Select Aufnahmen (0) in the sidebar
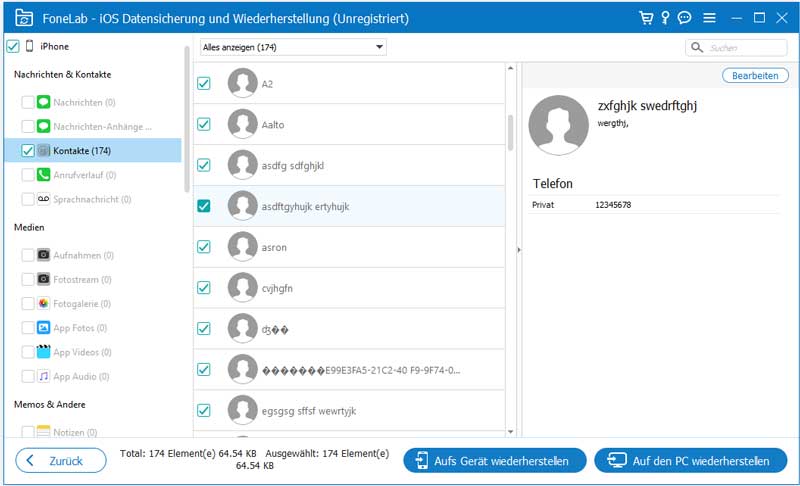Image resolution: width=800 pixels, height=486 pixels. coord(83,255)
